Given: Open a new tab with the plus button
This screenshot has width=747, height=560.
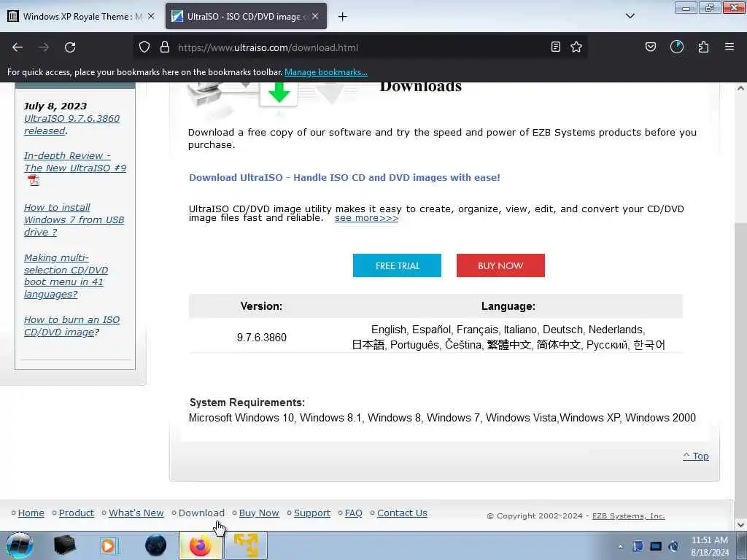Looking at the screenshot, I should [x=343, y=17].
